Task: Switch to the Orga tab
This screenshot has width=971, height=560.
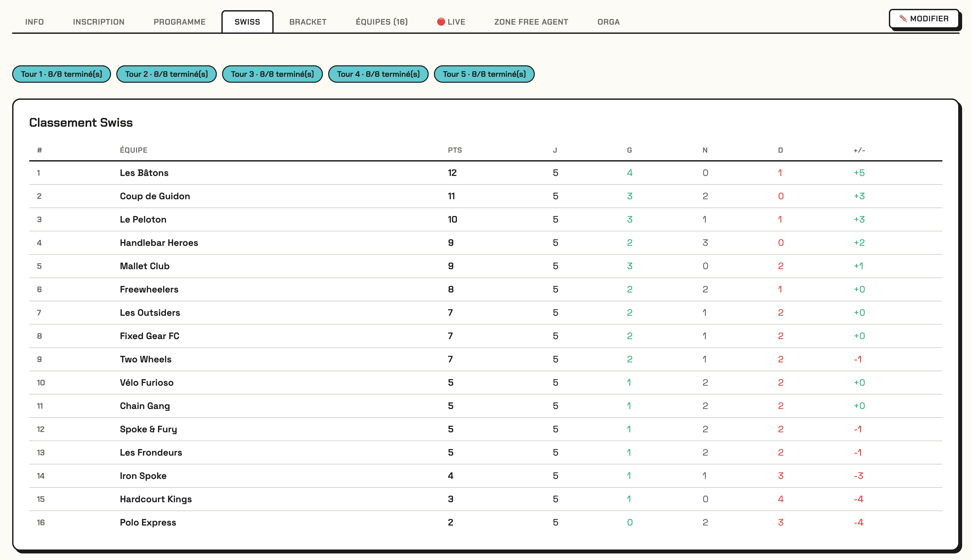Action: (608, 22)
